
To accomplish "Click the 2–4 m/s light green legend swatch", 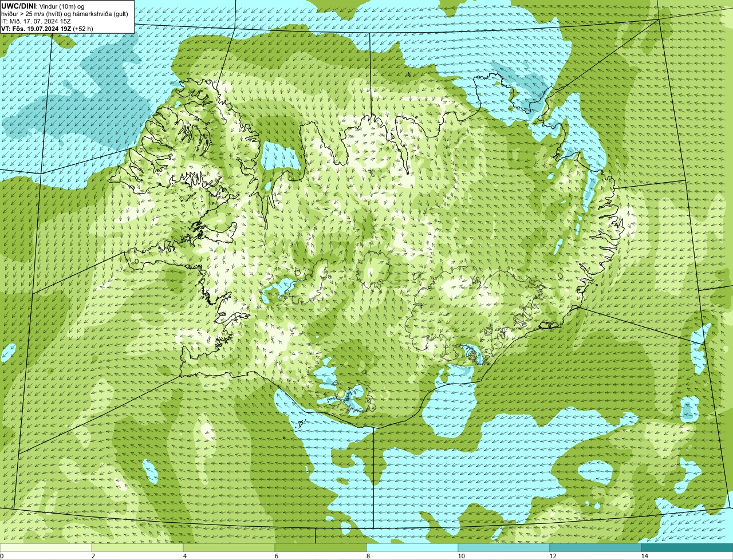I will pos(138,547).
